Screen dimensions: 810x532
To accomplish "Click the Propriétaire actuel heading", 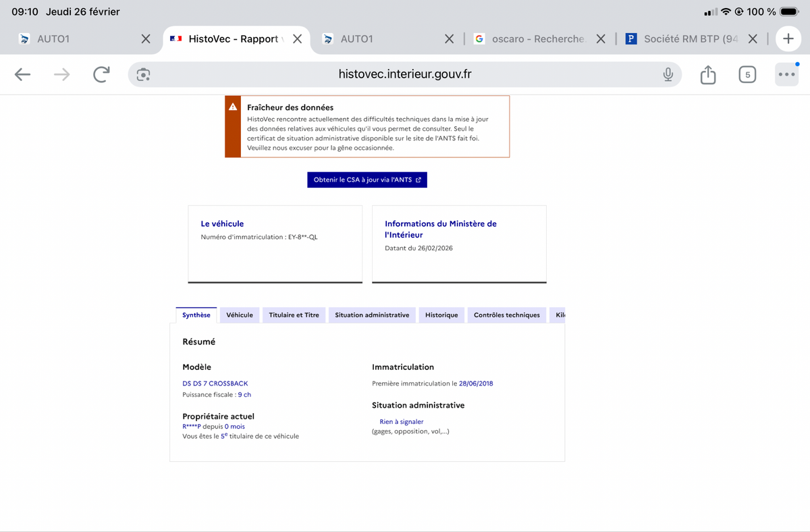I will [218, 417].
